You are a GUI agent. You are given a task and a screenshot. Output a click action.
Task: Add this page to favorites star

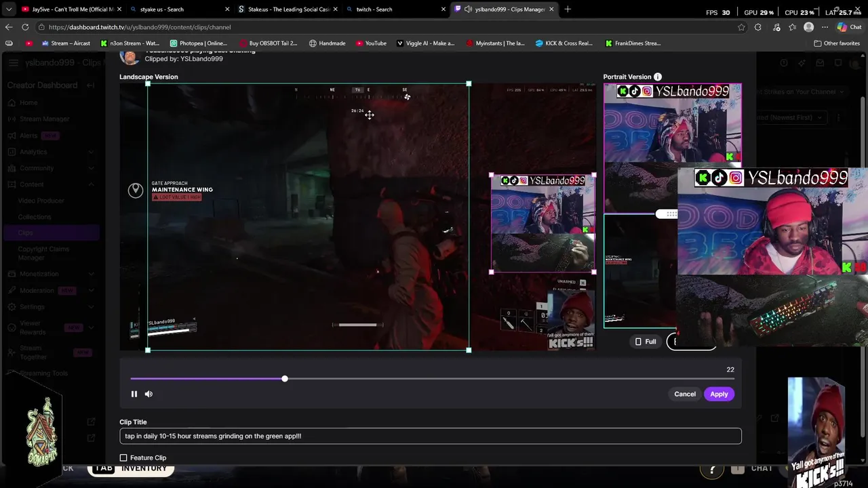coord(741,27)
